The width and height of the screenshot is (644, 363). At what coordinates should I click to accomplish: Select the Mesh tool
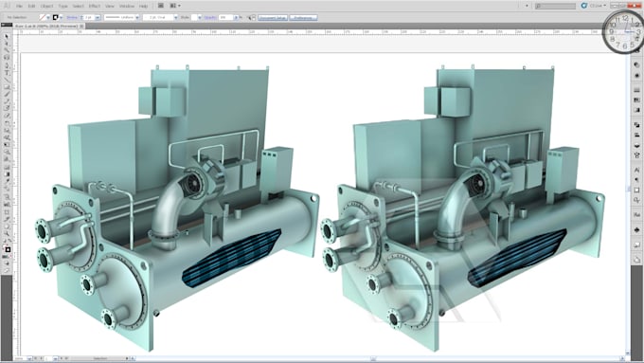click(x=7, y=167)
